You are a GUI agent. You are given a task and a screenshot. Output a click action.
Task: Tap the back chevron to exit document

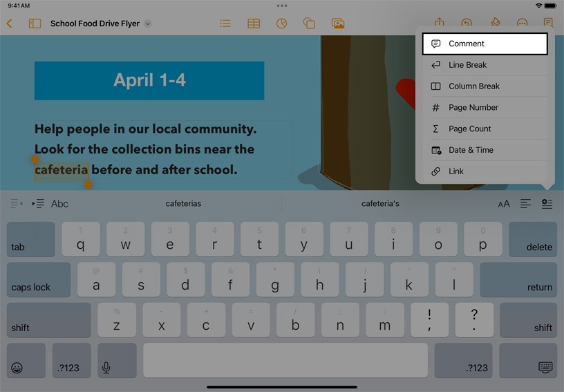(x=9, y=24)
